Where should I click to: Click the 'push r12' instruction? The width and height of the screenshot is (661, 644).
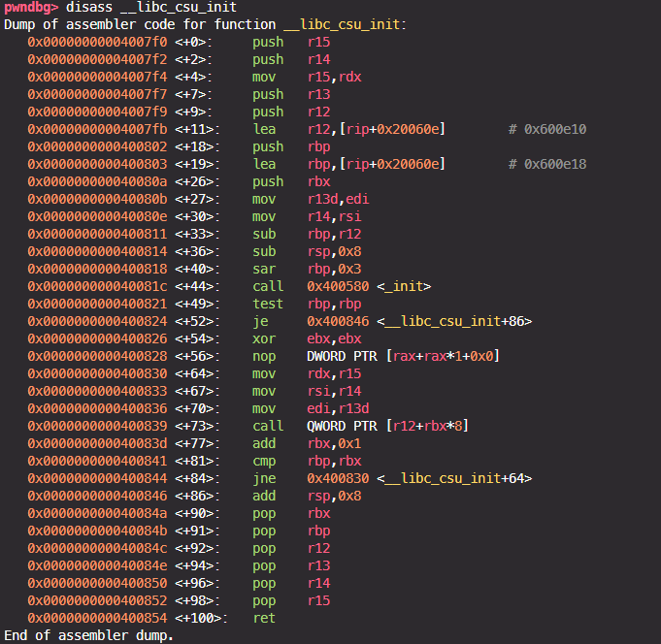click(x=291, y=113)
